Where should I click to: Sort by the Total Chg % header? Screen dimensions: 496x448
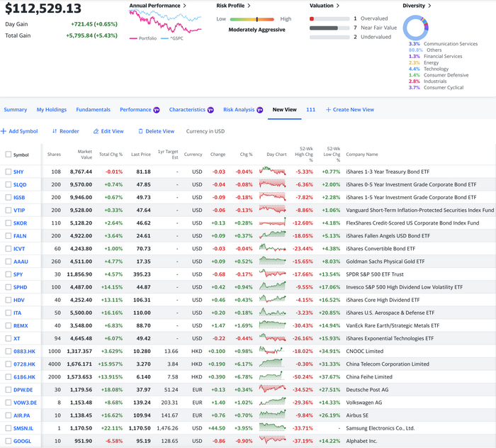click(x=111, y=154)
